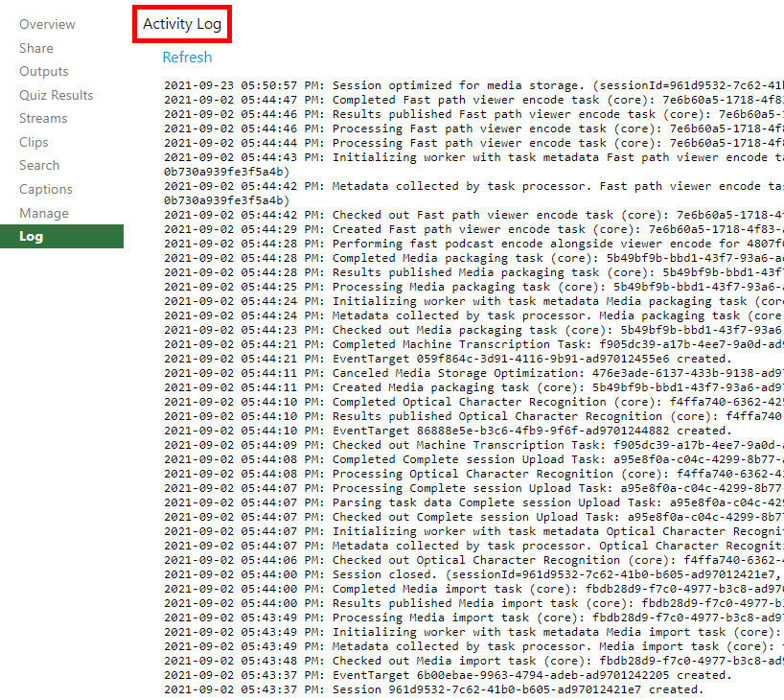Screen dimensions: 784x700
Task: Click 'Results published Media import task' entry
Action: point(473,603)
